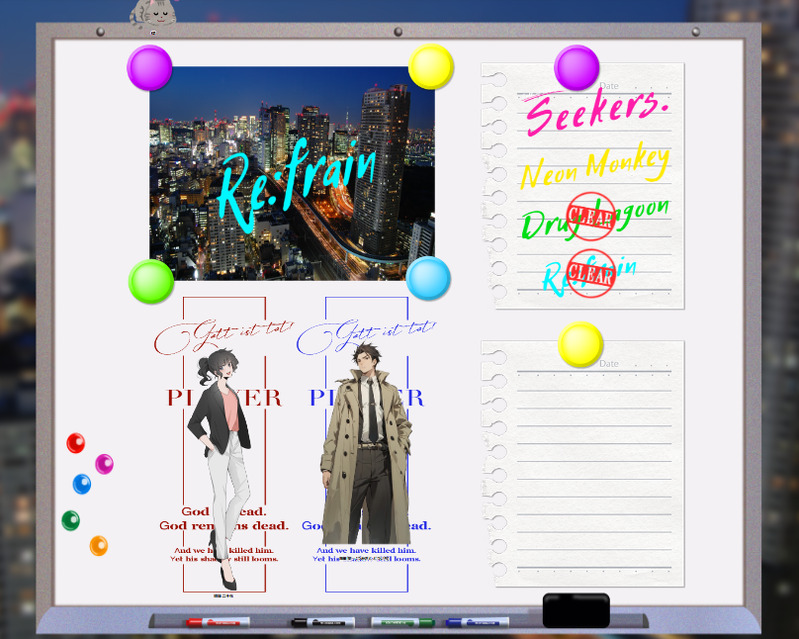Click the blue "And we have killed him." line
799x639 pixels.
tap(366, 550)
